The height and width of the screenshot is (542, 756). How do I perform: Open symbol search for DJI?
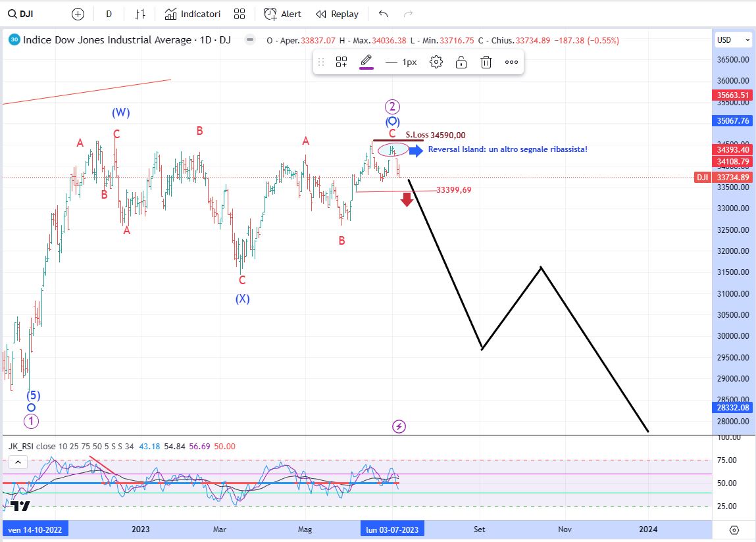pos(21,14)
